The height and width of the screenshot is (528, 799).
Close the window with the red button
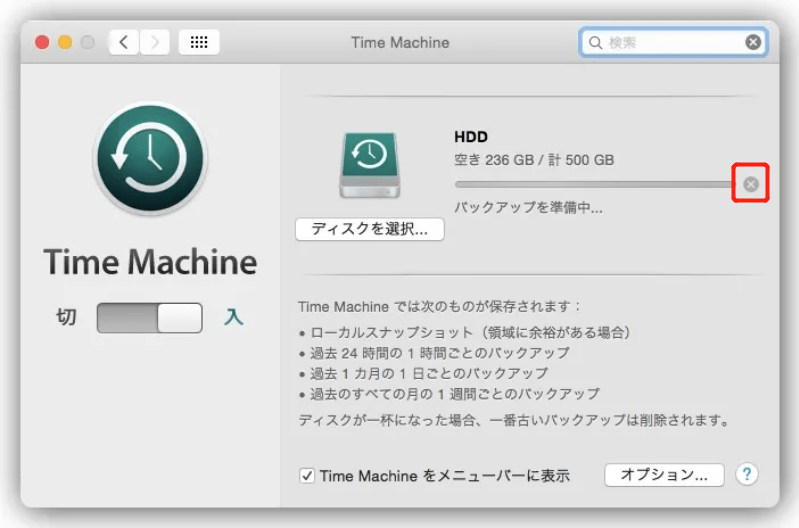coord(42,42)
